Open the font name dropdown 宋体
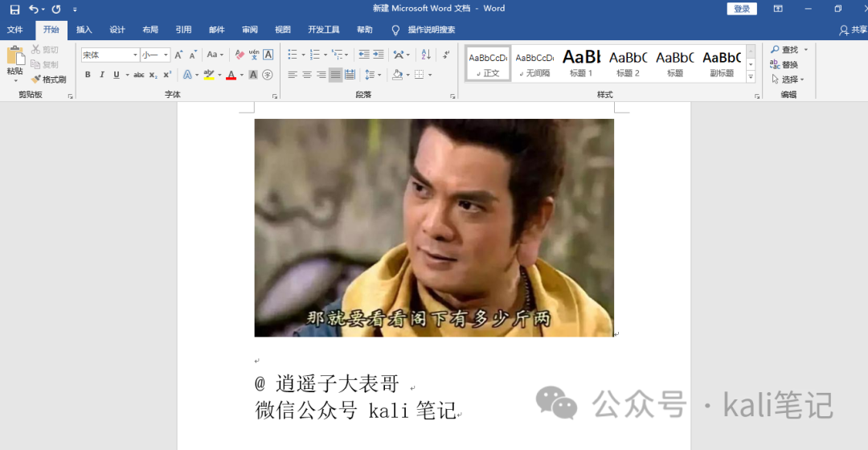 [109, 55]
